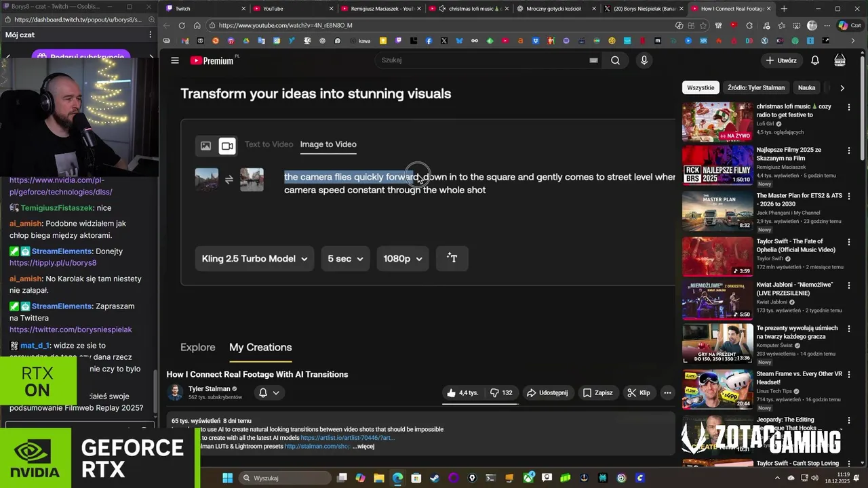Like the video (4,4 tys.)
Image resolution: width=868 pixels, height=488 pixels.
coord(462,392)
